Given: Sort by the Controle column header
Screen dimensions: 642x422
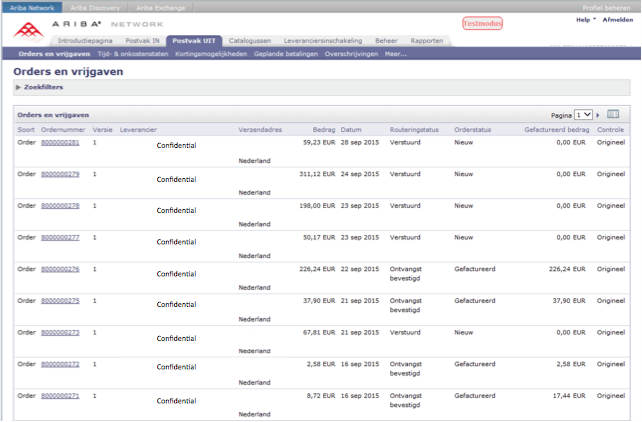Looking at the screenshot, I should pyautogui.click(x=610, y=130).
